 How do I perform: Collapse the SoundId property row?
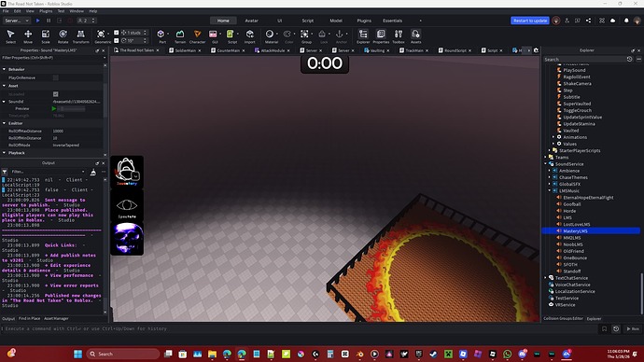tap(4, 102)
